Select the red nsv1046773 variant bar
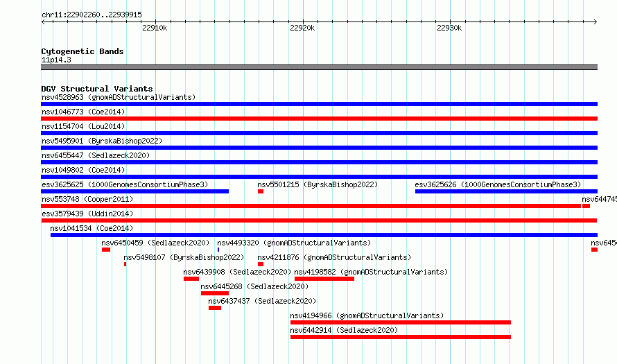Screen dimensions: 617x364 click(319, 119)
